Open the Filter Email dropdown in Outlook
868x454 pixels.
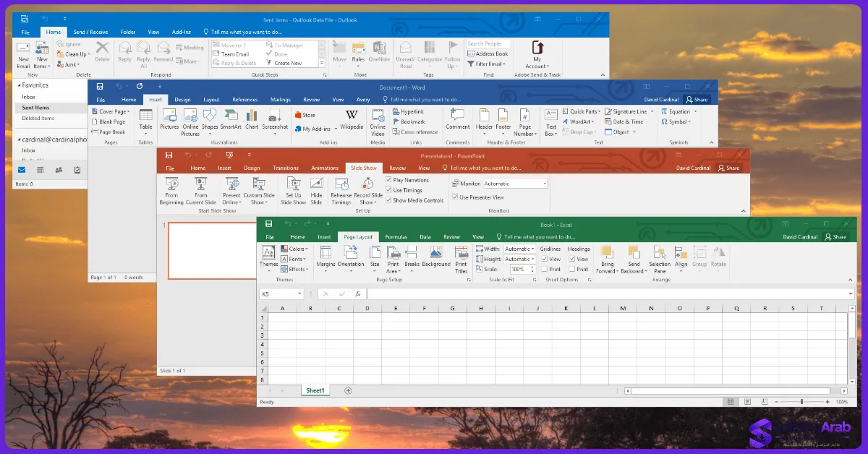coord(488,64)
